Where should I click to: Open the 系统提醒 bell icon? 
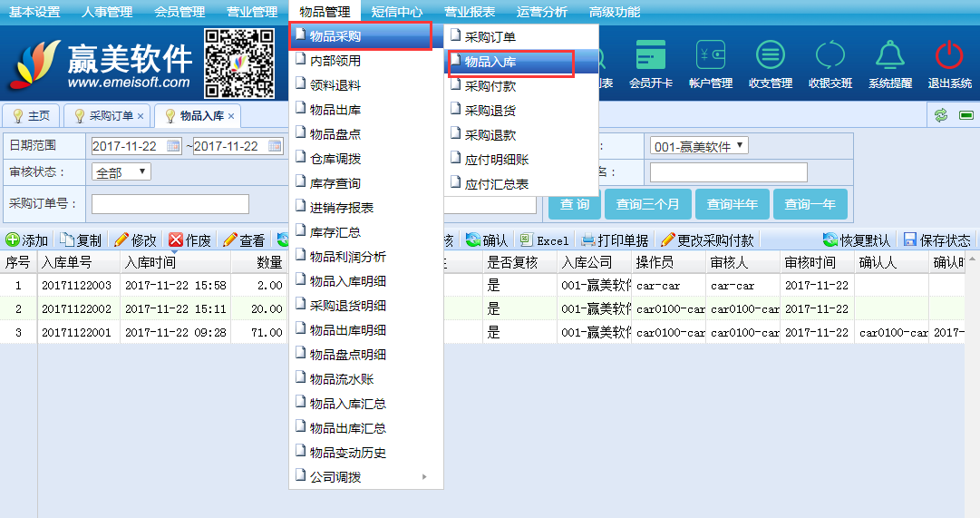coord(889,56)
